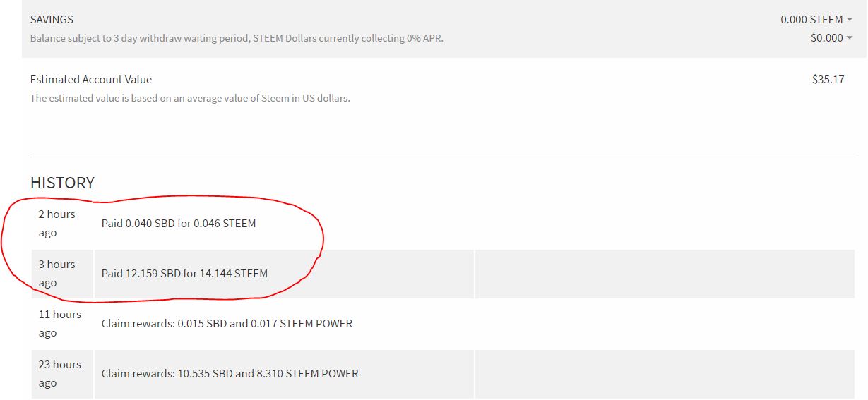
Task: Select the Claim rewards 10.535 SBD entry
Action: click(x=230, y=374)
